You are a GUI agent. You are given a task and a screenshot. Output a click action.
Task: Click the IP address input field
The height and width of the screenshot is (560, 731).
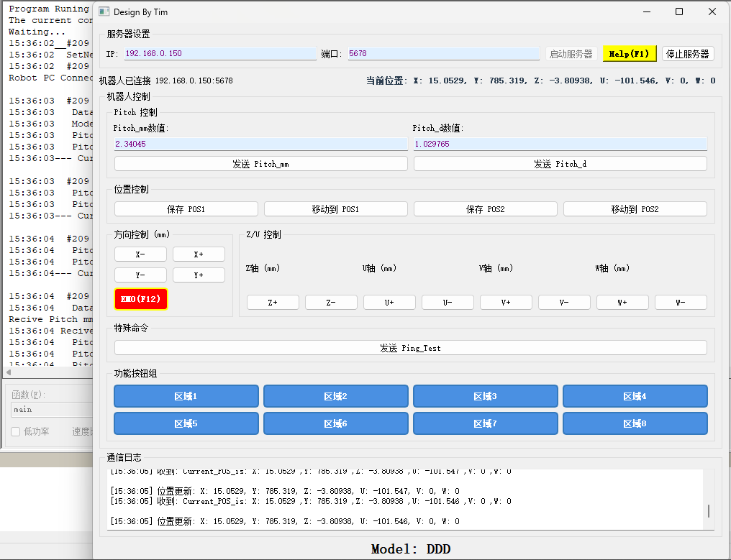(x=219, y=53)
